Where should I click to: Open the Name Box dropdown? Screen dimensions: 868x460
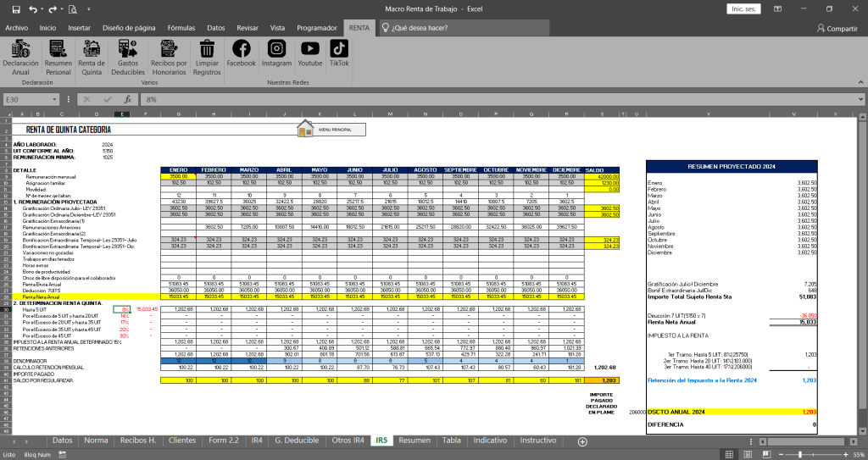(54, 100)
